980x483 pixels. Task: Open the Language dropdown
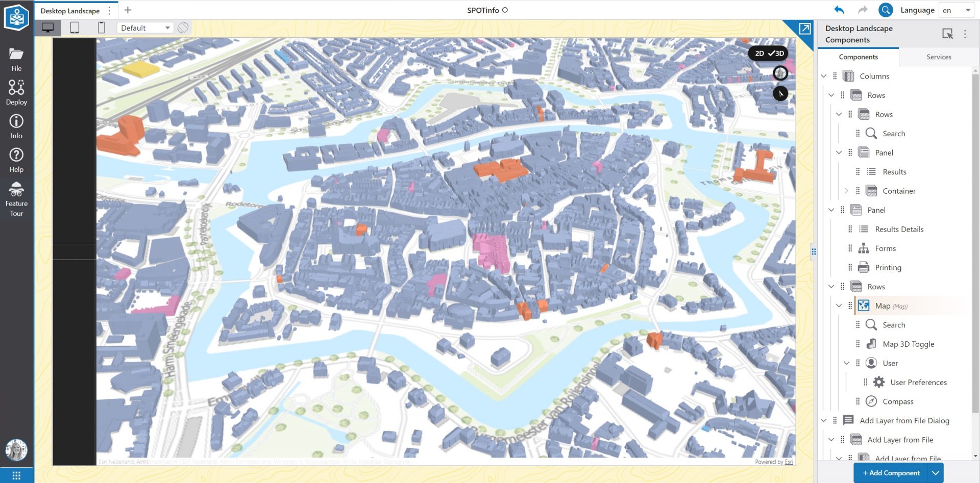tap(956, 10)
